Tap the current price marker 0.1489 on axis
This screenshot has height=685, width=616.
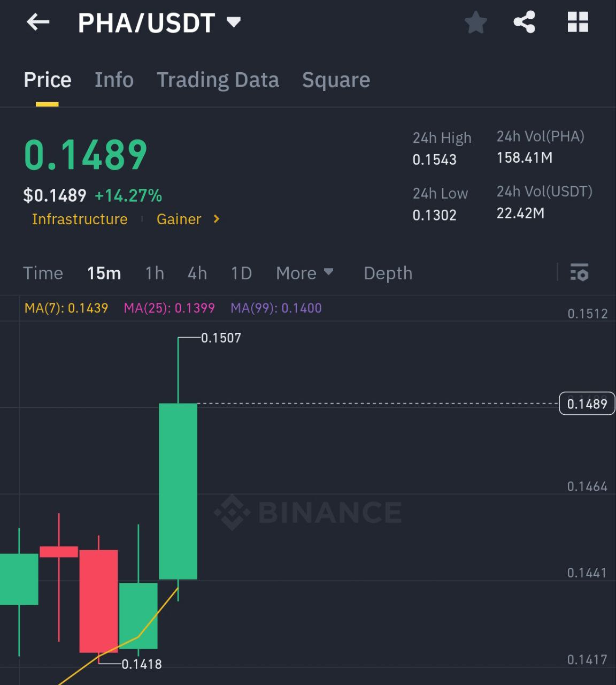click(x=587, y=404)
